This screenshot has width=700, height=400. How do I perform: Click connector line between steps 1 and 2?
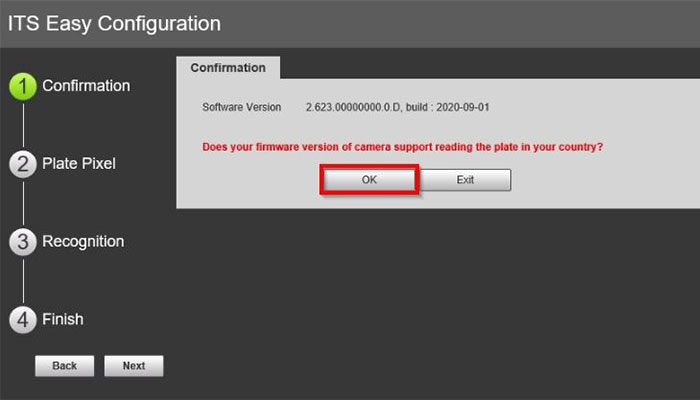pos(23,125)
